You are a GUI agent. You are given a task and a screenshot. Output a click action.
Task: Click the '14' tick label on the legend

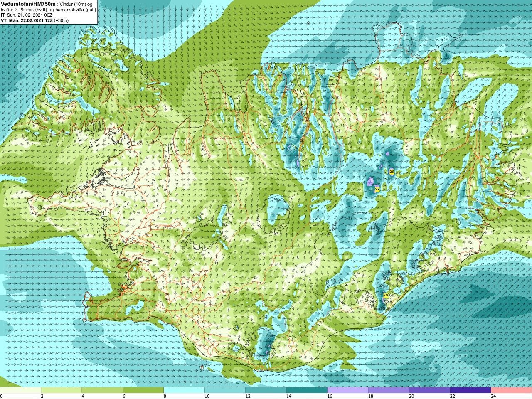289,396
